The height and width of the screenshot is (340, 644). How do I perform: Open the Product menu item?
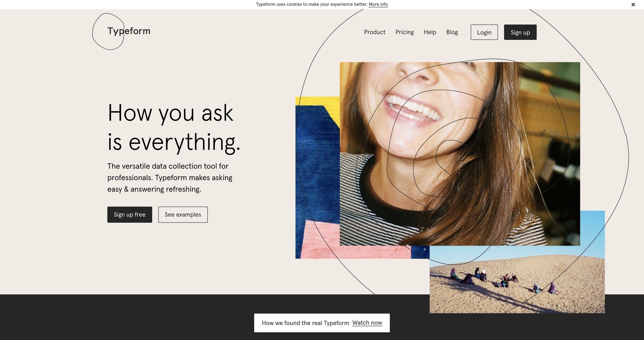pos(375,32)
